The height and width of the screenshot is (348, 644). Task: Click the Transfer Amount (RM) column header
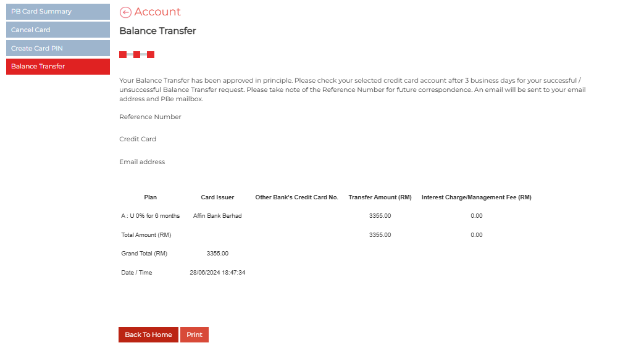(x=380, y=197)
